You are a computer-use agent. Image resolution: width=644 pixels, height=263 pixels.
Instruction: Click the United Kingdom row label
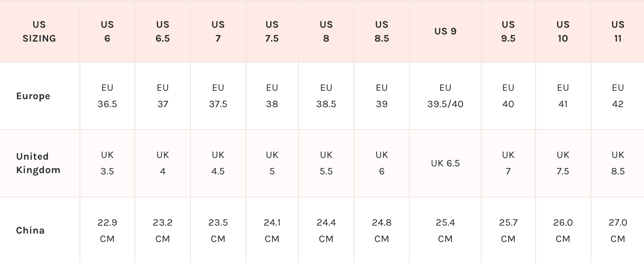point(38,163)
